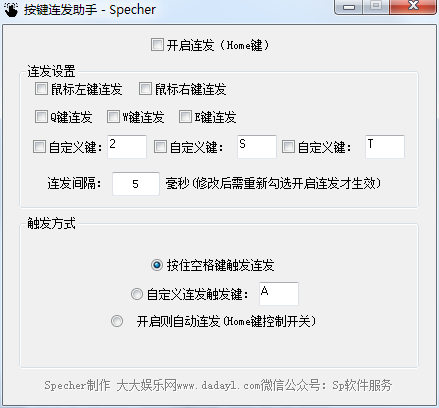Enable the 开启连发 (Home键) checkbox
This screenshot has width=439, height=408.
click(157, 45)
